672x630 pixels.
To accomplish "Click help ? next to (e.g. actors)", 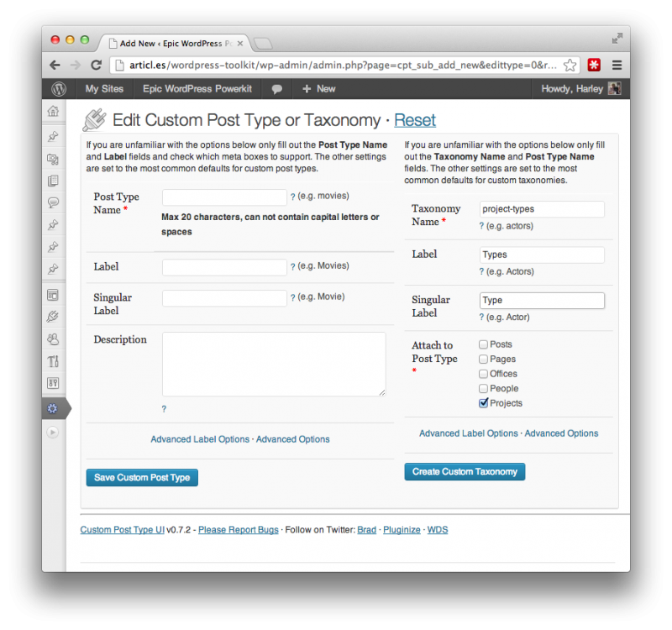I will point(481,226).
